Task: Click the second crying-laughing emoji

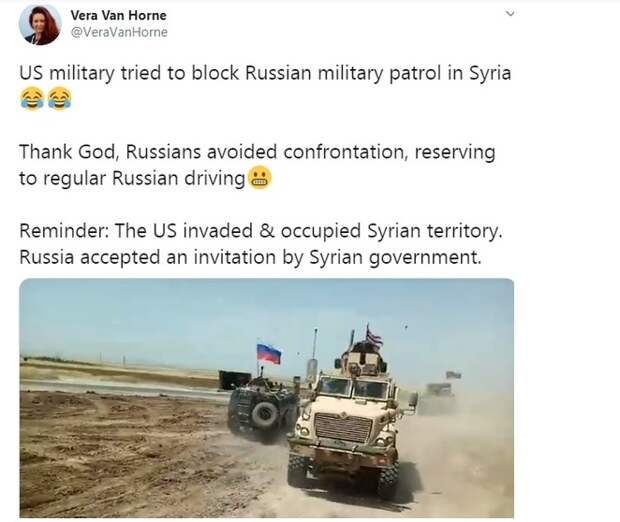Action: pyautogui.click(x=59, y=98)
